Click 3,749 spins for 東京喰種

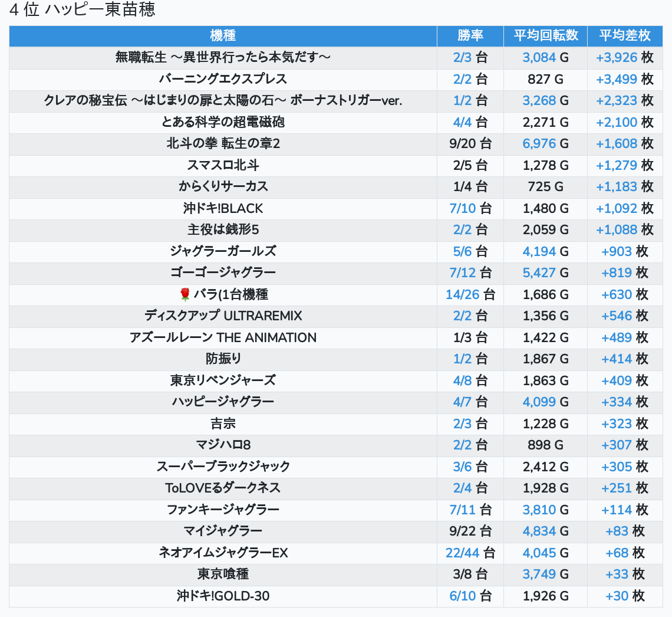(x=539, y=574)
